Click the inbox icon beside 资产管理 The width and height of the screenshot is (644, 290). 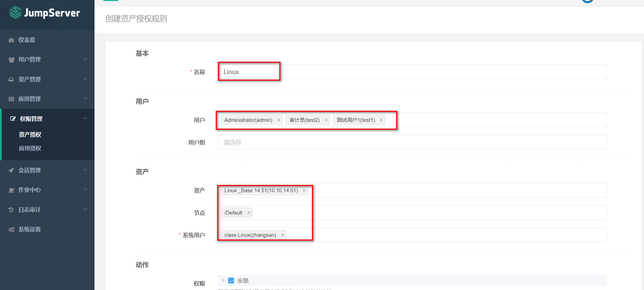point(11,79)
